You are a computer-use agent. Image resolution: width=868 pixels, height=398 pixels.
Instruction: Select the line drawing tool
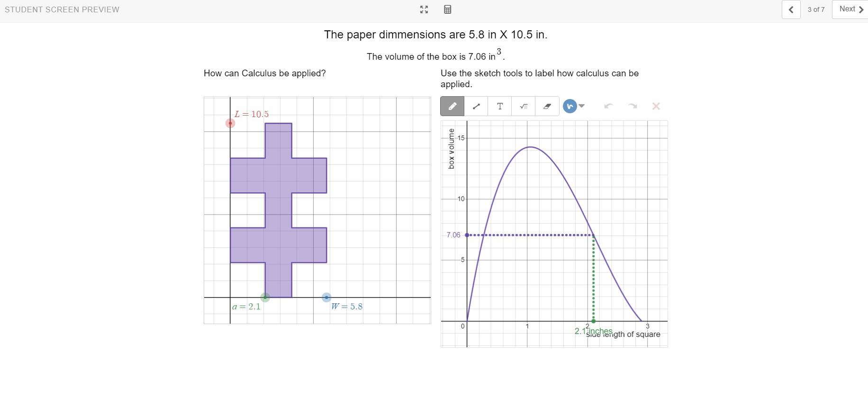(x=476, y=106)
